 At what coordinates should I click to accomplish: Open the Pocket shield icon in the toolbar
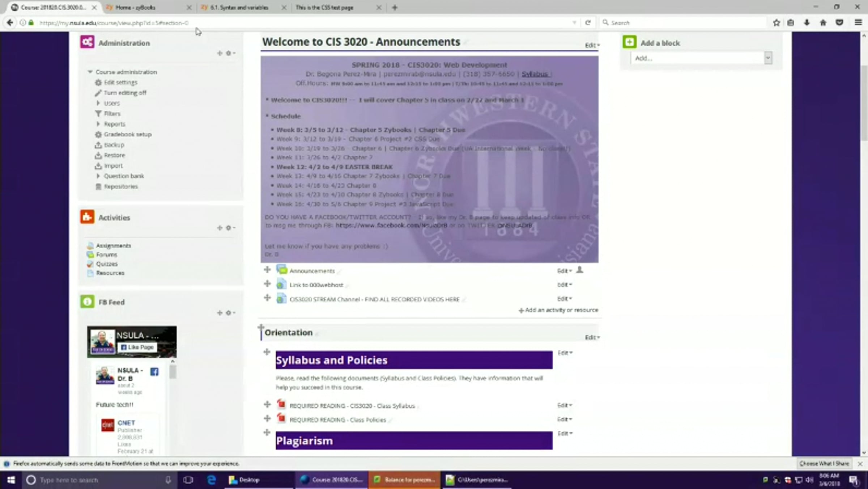click(x=839, y=23)
